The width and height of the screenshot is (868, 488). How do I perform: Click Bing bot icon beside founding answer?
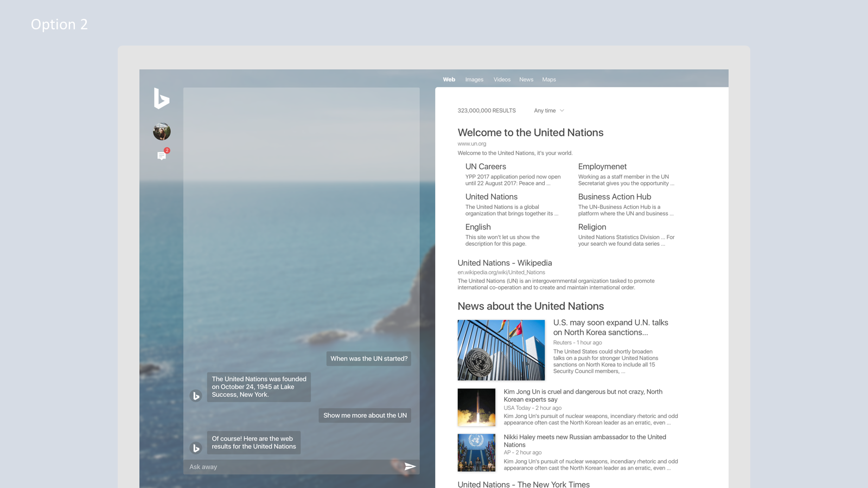coord(196,396)
